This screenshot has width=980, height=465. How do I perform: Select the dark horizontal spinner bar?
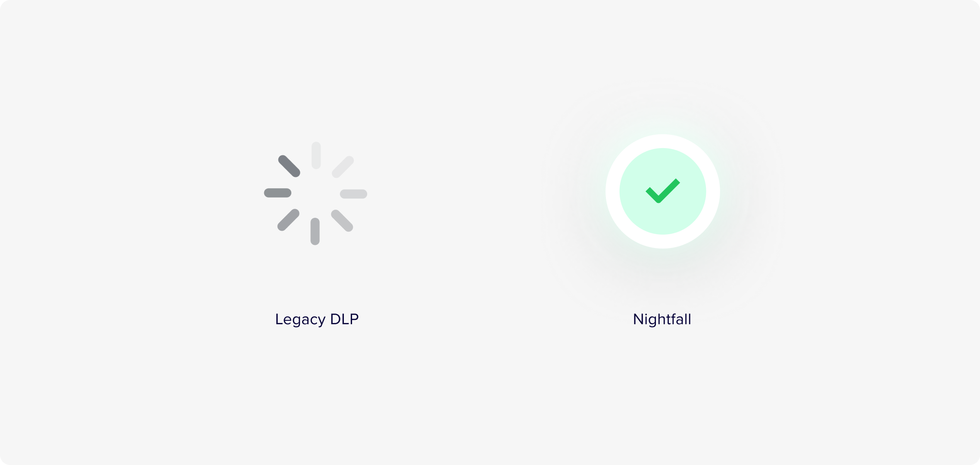278,193
